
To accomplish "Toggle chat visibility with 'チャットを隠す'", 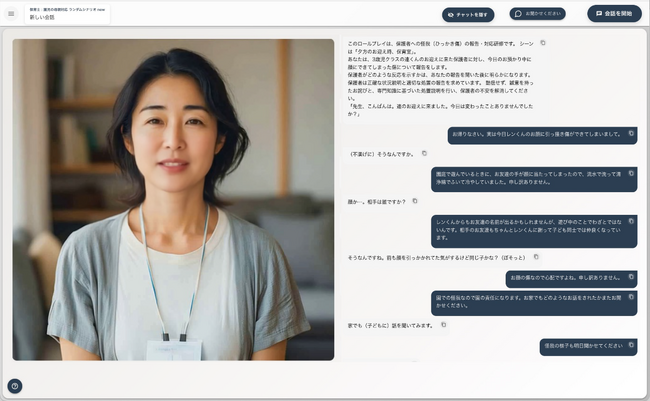I will [x=468, y=14].
